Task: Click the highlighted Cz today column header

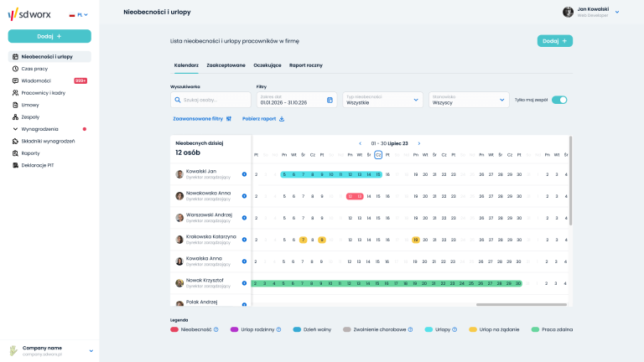Action: [x=378, y=155]
